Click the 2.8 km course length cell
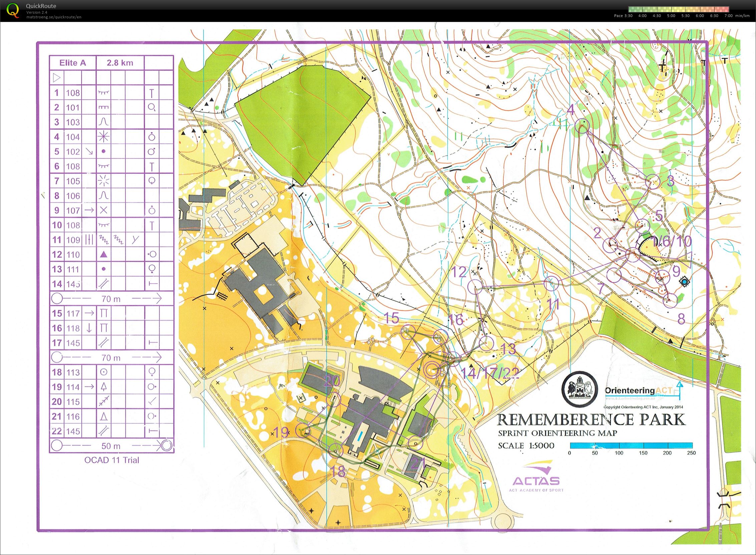This screenshot has height=555, width=756. point(120,63)
